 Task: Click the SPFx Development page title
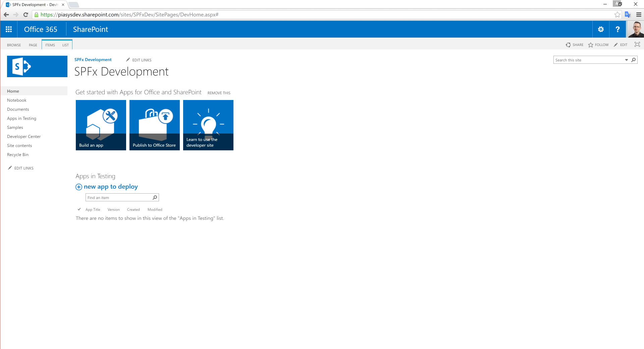pyautogui.click(x=121, y=71)
